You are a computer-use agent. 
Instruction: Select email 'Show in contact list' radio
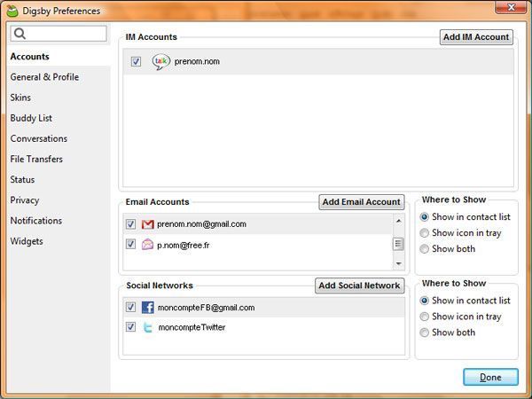point(424,217)
